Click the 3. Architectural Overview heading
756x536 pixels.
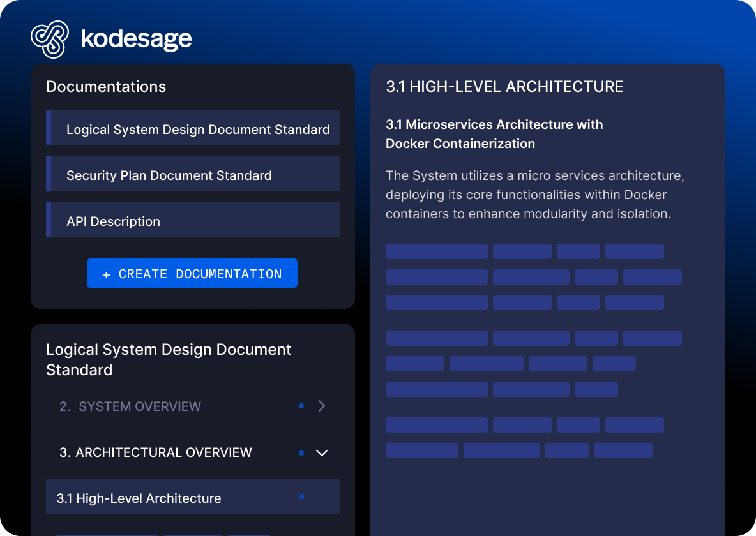tap(163, 452)
